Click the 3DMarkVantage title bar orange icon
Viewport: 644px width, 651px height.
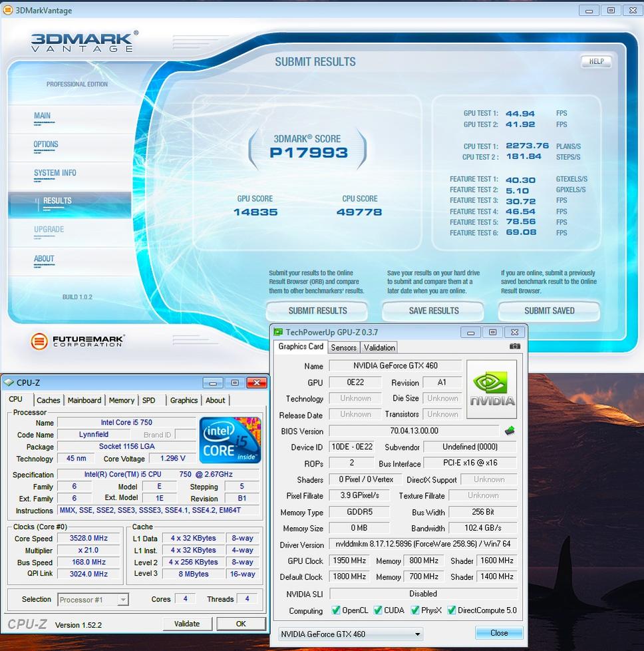8,10
